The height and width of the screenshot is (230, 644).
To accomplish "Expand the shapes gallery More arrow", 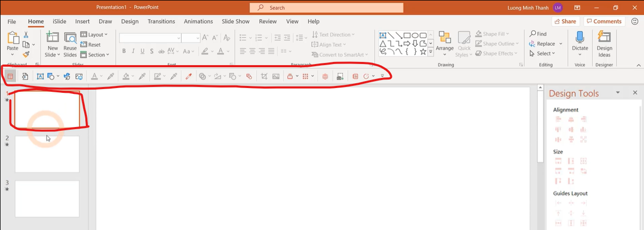I will [x=431, y=52].
